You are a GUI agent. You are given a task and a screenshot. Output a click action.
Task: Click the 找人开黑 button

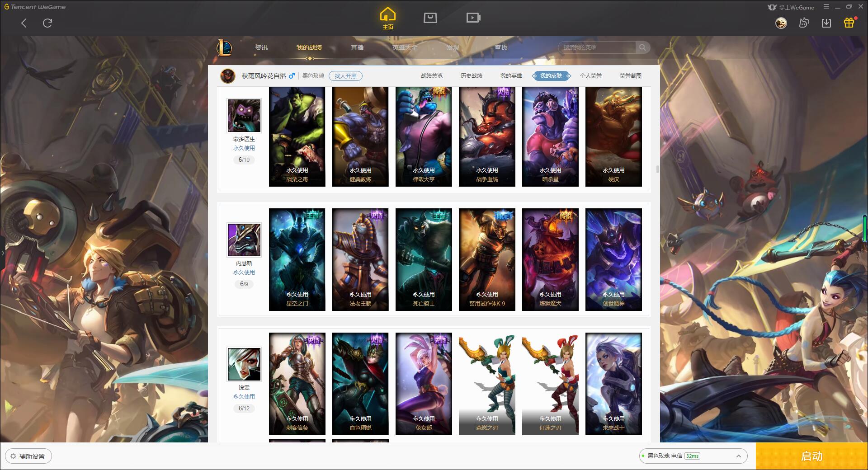tap(345, 76)
